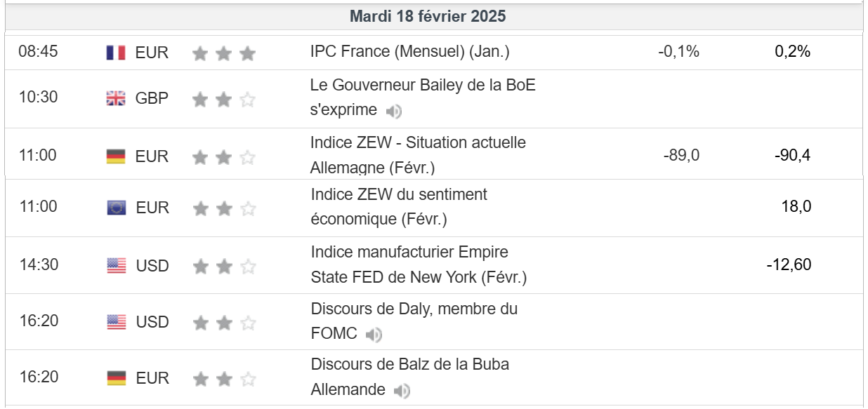The height and width of the screenshot is (409, 868).
Task: Open Discours de Balz de la Buba
Action: tap(409, 365)
